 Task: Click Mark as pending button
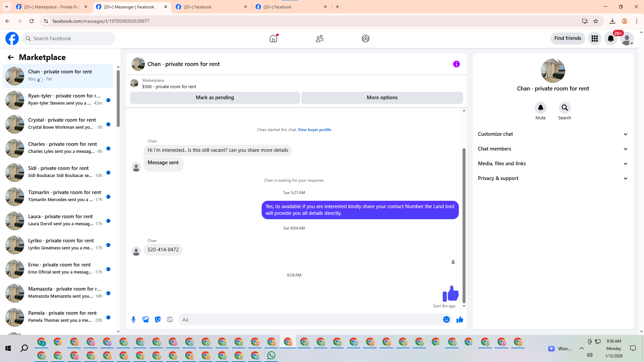pyautogui.click(x=215, y=98)
